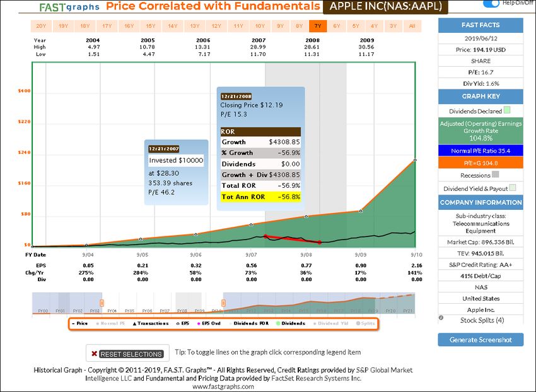Image resolution: width=536 pixels, height=392 pixels.
Task: Click the 2008 year column header
Action: [x=312, y=40]
